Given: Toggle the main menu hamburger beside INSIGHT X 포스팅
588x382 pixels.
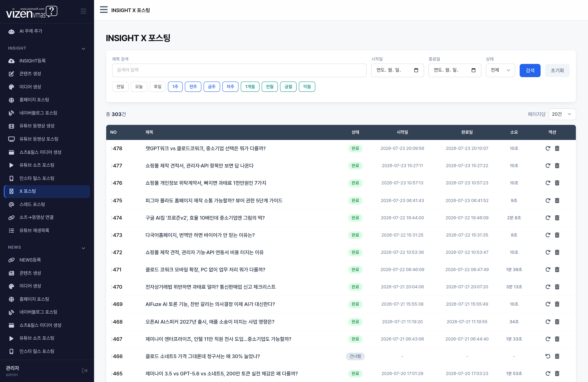Looking at the screenshot, I should (x=104, y=10).
